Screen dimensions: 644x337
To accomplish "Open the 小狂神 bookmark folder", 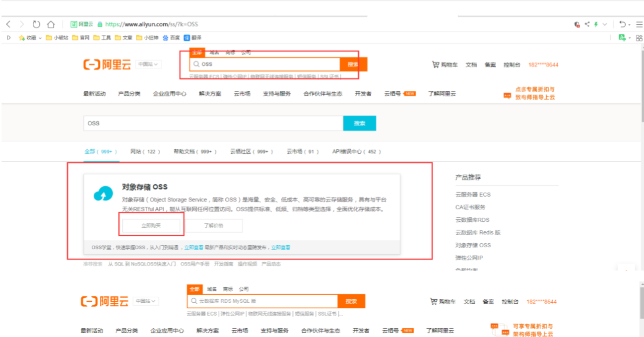I will [x=147, y=38].
